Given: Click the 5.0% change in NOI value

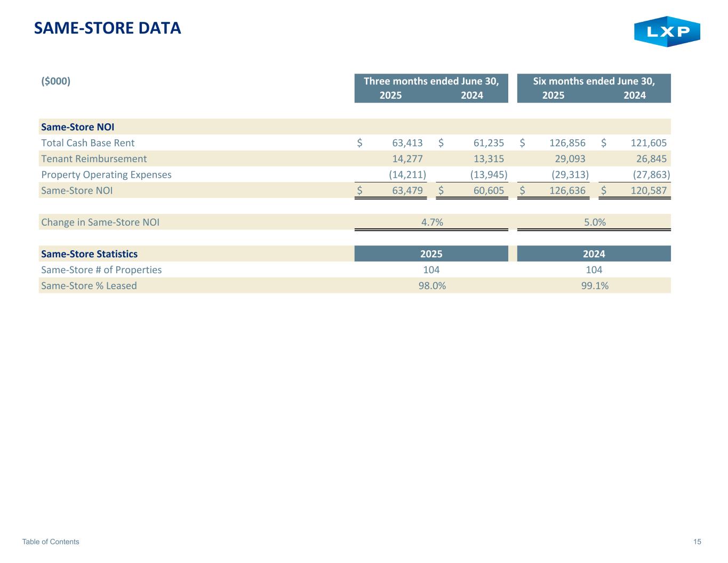Looking at the screenshot, I should [595, 222].
